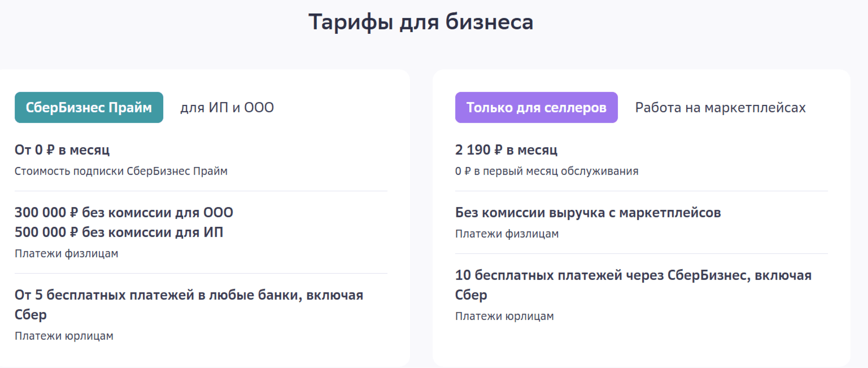Click Платежи физлицам on the seller card

coord(507,233)
